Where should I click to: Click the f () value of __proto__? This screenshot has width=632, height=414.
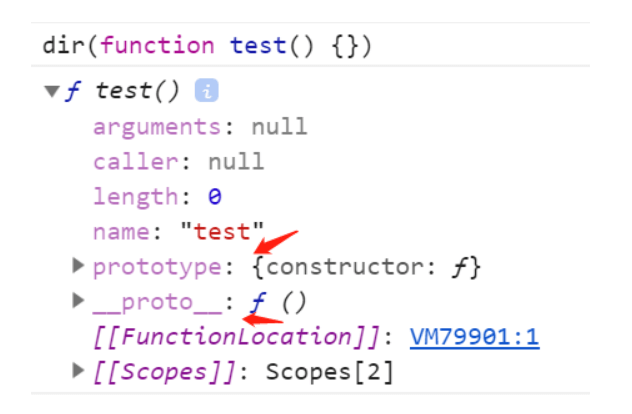click(x=278, y=302)
